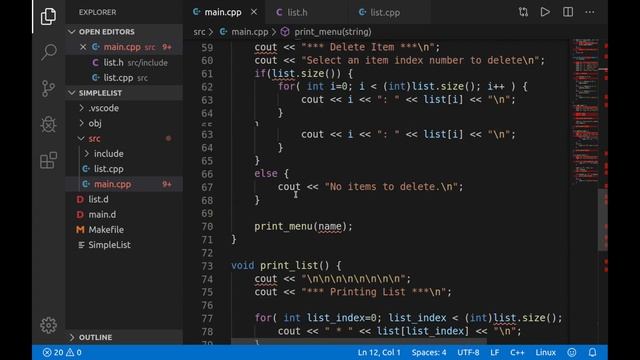Change end of line sequence LF
Viewport: 640px width, 360px height.
pos(494,352)
